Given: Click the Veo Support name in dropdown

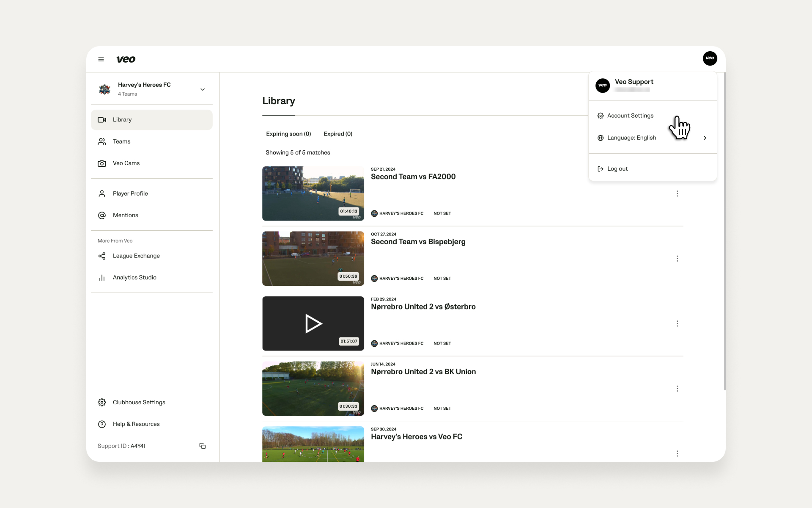Looking at the screenshot, I should tap(634, 82).
